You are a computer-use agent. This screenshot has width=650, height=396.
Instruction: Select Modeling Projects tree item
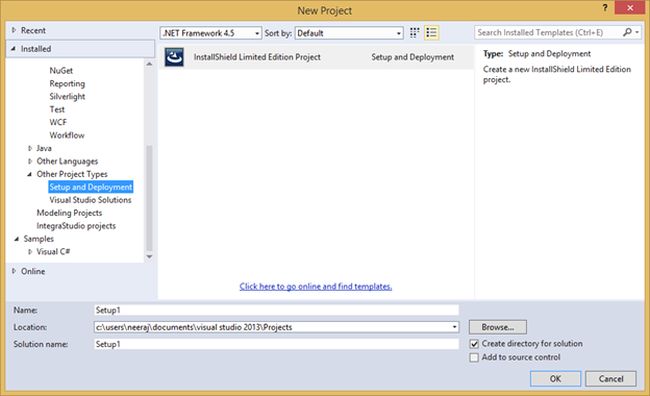69,213
